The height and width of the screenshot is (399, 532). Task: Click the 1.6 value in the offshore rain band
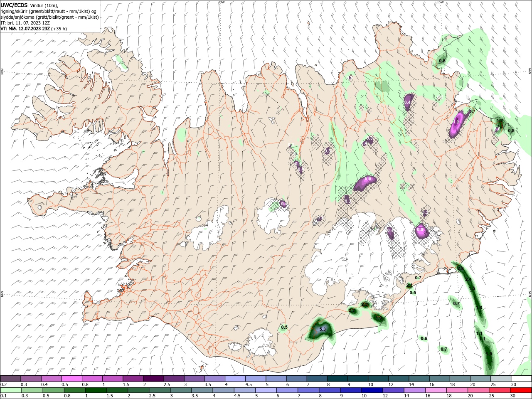tap(479, 308)
